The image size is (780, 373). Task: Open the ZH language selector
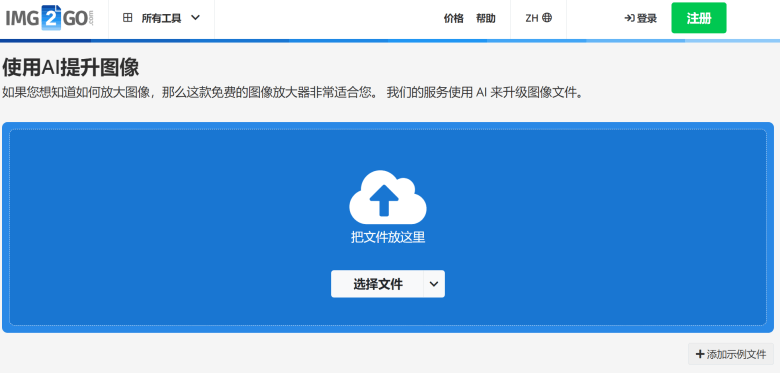pyautogui.click(x=539, y=18)
